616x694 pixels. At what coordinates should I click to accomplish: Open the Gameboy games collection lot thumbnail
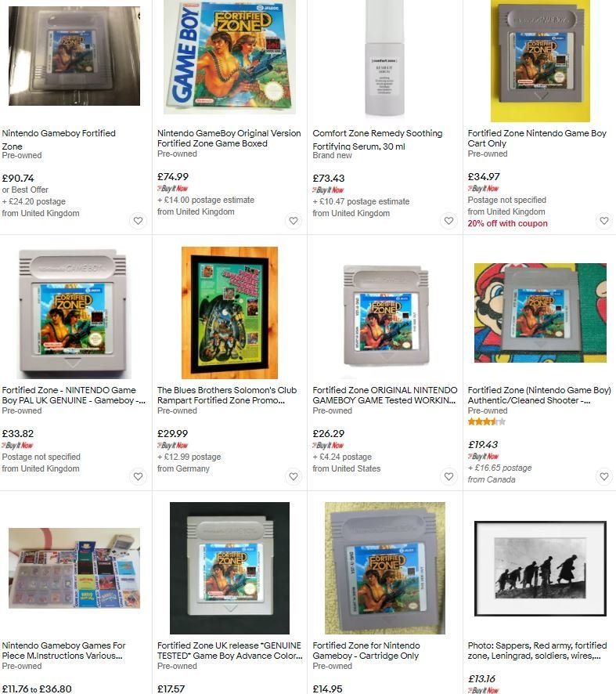(74, 569)
